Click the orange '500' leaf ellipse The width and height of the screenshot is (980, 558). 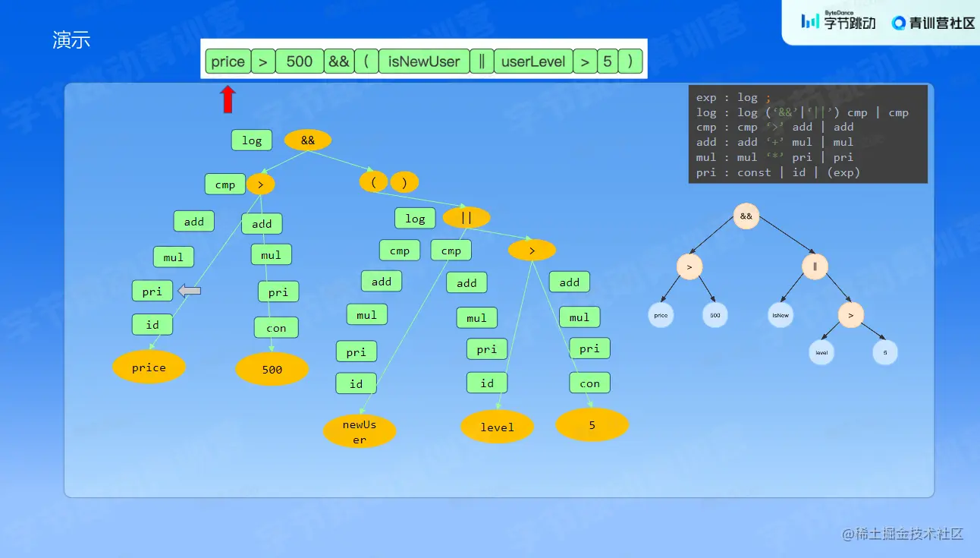272,370
